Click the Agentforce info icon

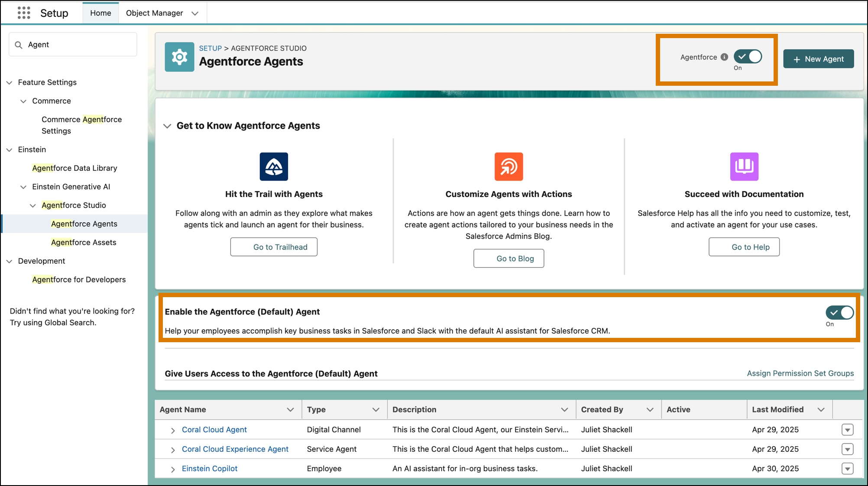(x=724, y=57)
